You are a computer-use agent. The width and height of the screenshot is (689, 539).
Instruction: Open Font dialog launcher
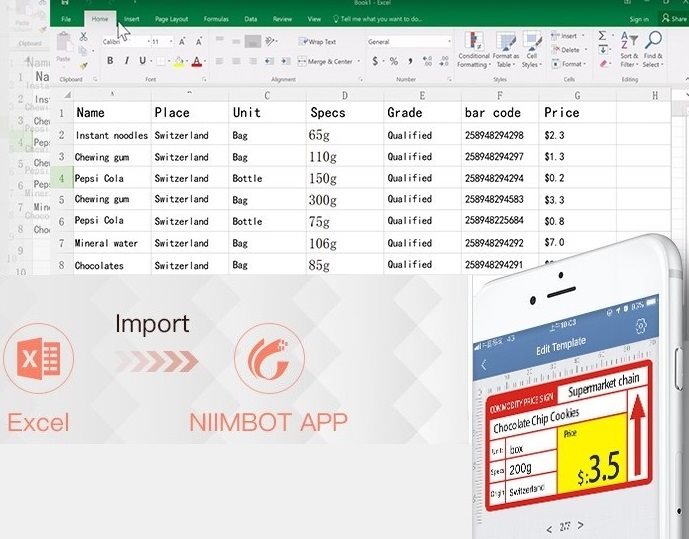(204, 80)
